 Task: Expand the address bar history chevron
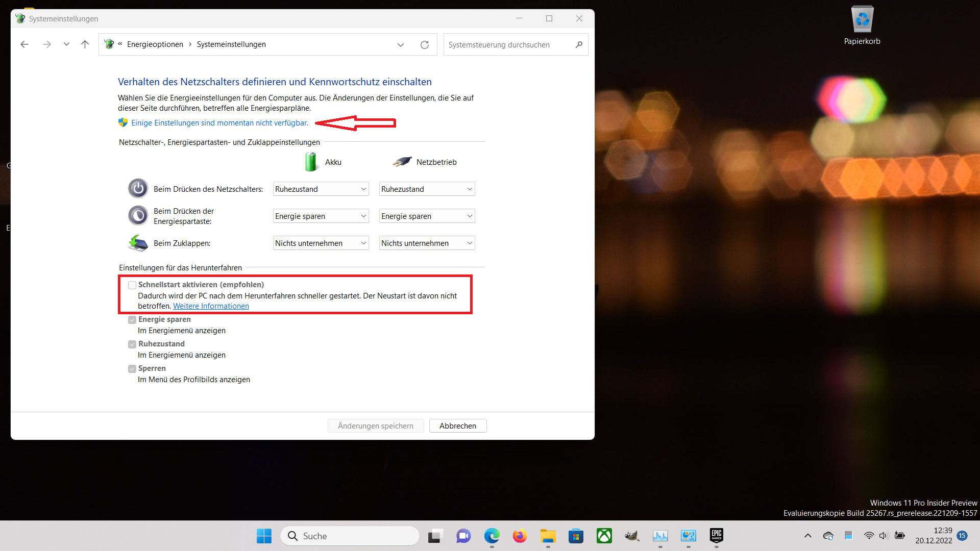401,44
